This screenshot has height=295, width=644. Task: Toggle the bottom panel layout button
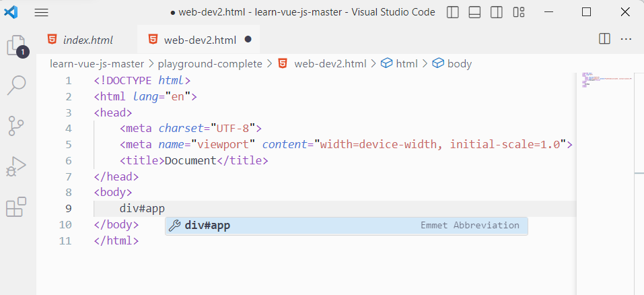474,12
